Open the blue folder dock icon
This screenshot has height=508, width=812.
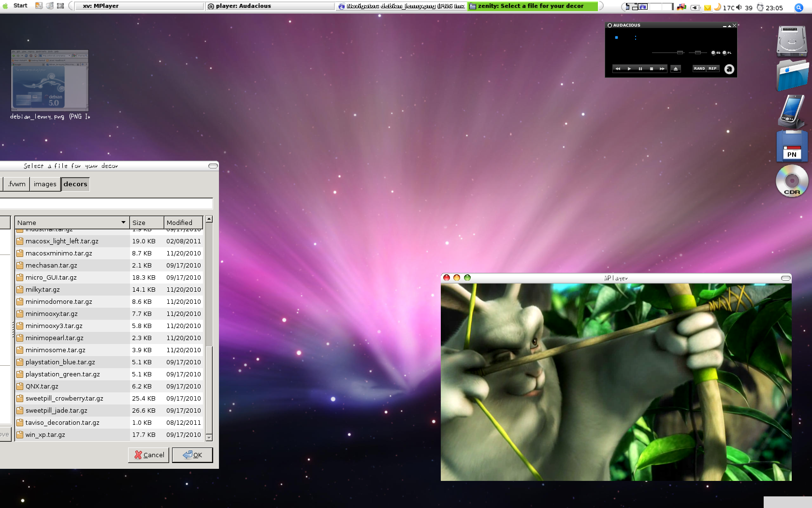pyautogui.click(x=793, y=75)
